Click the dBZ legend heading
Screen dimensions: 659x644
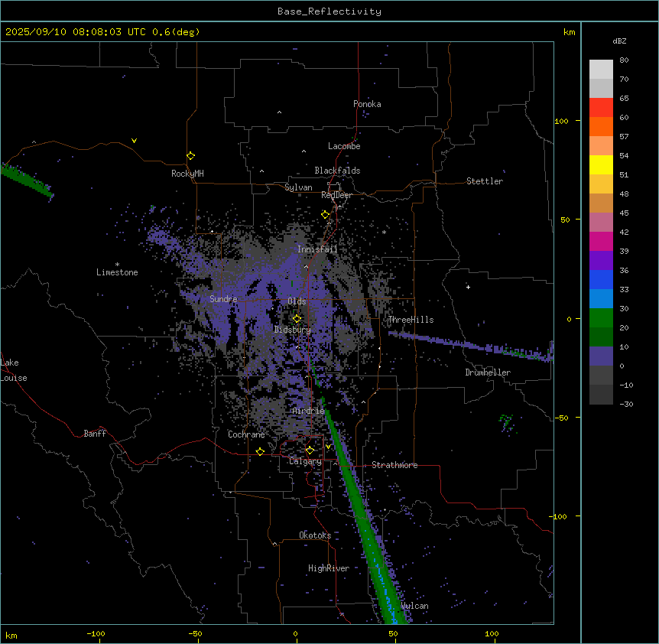pos(619,41)
